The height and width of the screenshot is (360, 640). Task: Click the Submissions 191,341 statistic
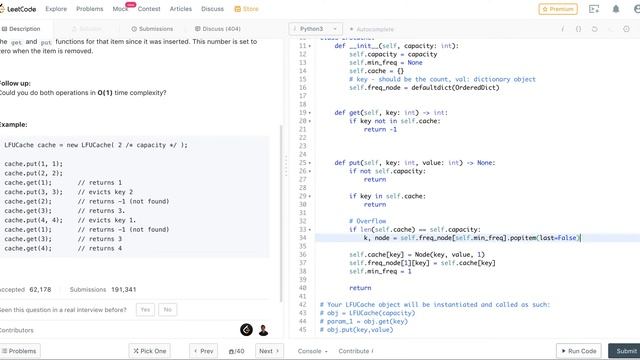coord(103,289)
